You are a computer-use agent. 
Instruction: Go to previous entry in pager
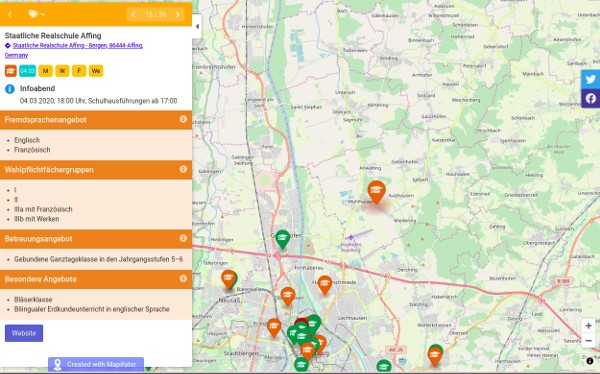[x=133, y=15]
